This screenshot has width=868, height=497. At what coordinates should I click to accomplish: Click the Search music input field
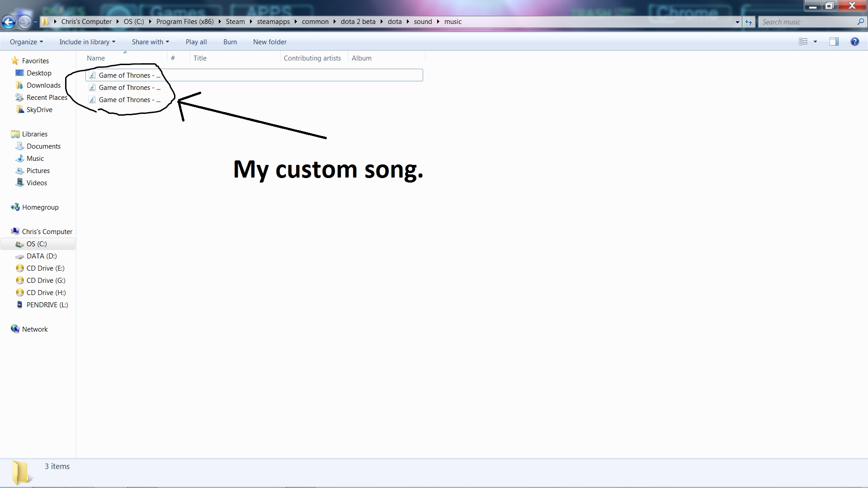807,22
